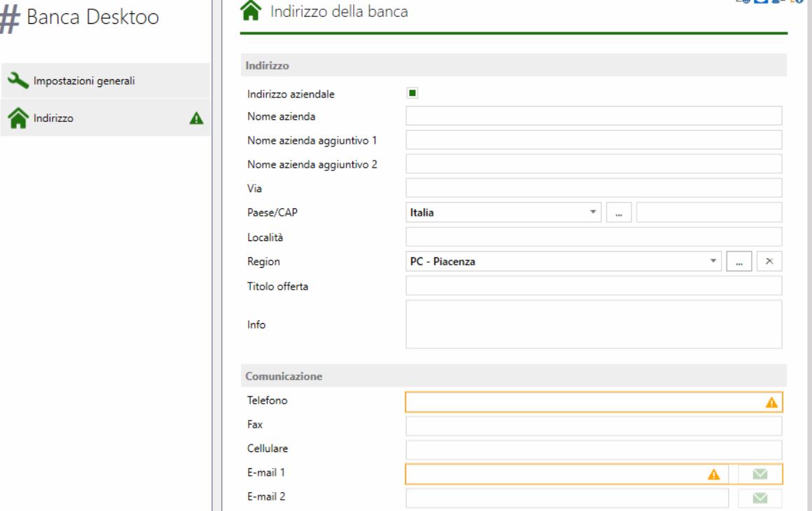Screen dimensions: 812x511
Task: Click the envelope icon next to E-mail 2
Action: 759,498
